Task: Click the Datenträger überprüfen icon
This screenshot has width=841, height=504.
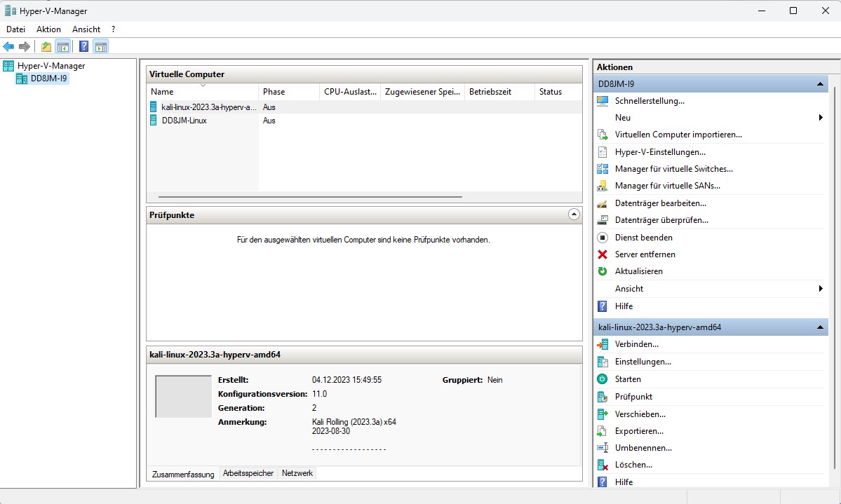Action: pos(603,220)
